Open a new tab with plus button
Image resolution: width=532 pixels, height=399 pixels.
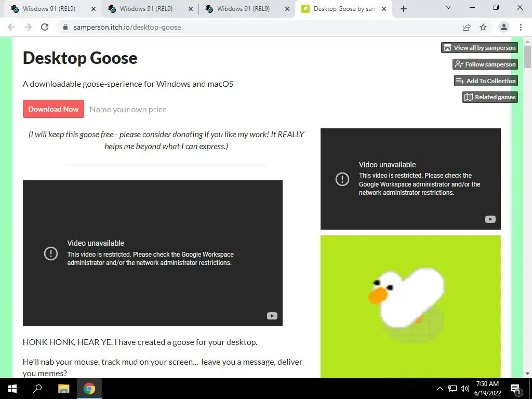403,9
